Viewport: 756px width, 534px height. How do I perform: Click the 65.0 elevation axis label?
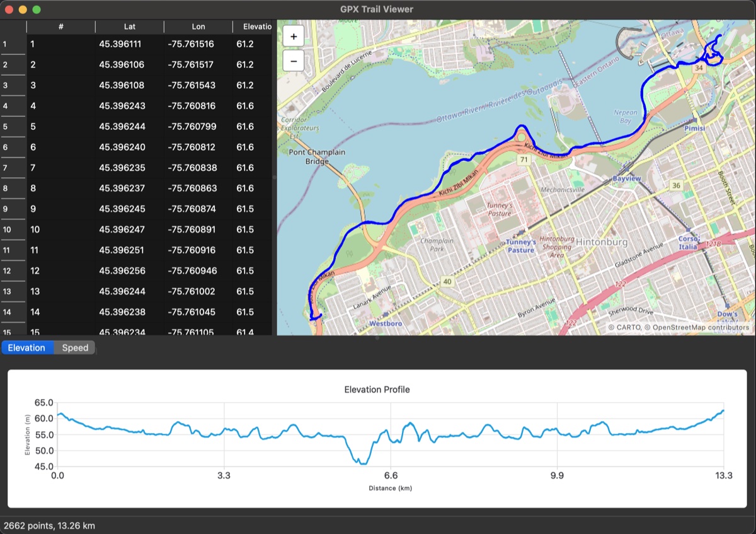[44, 402]
